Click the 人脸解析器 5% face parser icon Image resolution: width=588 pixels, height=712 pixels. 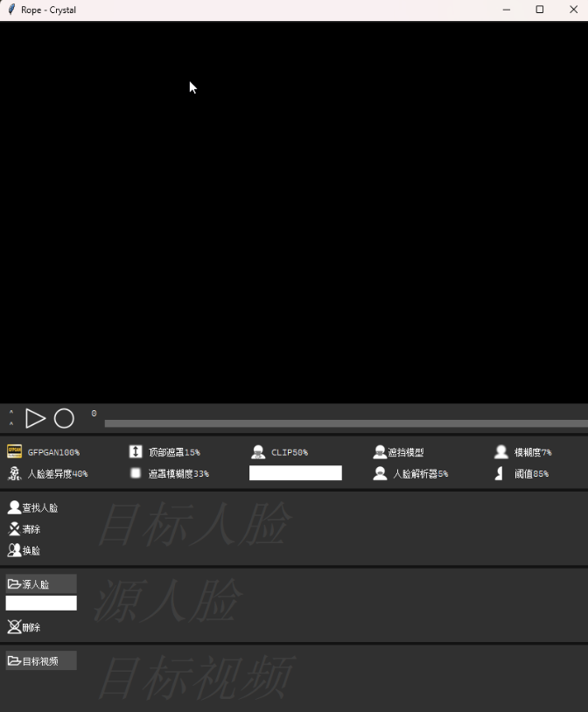coord(380,473)
